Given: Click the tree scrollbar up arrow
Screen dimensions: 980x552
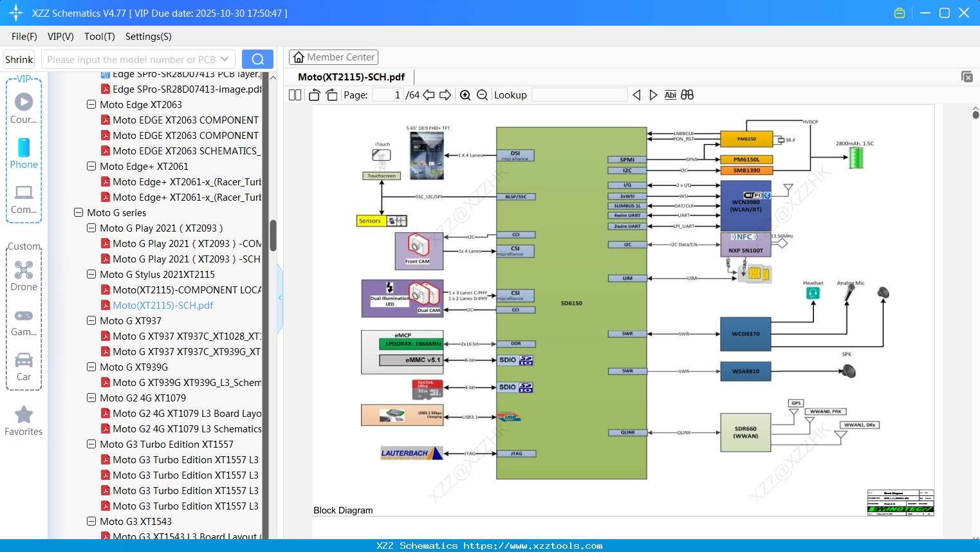Looking at the screenshot, I should click(273, 77).
